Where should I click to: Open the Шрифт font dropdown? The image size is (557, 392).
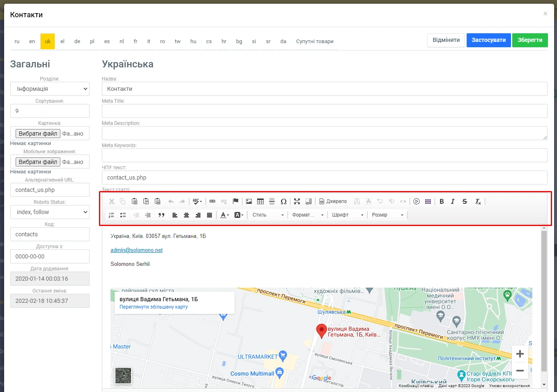(x=348, y=215)
